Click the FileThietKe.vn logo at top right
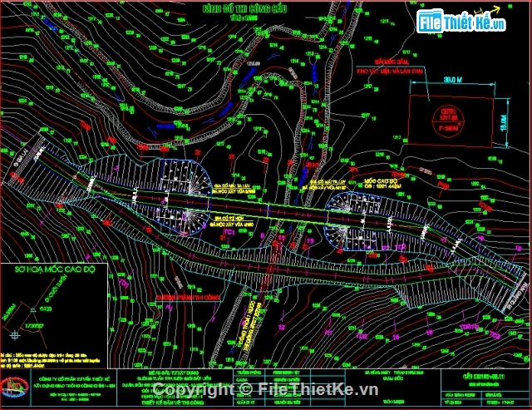The height and width of the screenshot is (410, 532). point(461,21)
